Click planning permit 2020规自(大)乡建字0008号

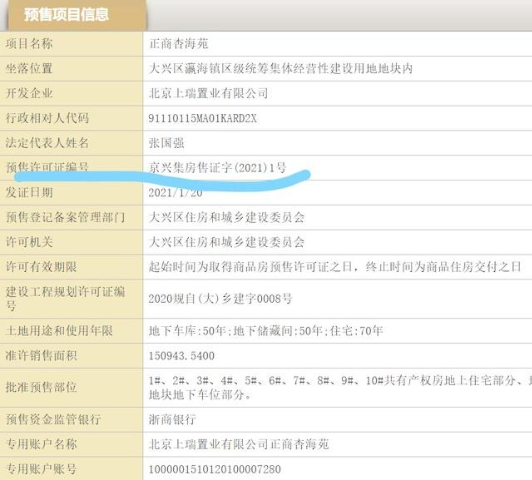(220, 299)
